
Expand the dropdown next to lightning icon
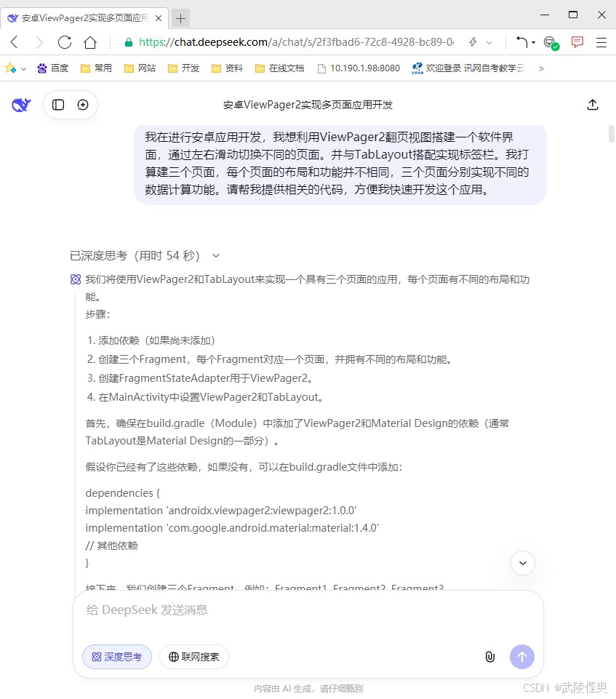(x=489, y=43)
